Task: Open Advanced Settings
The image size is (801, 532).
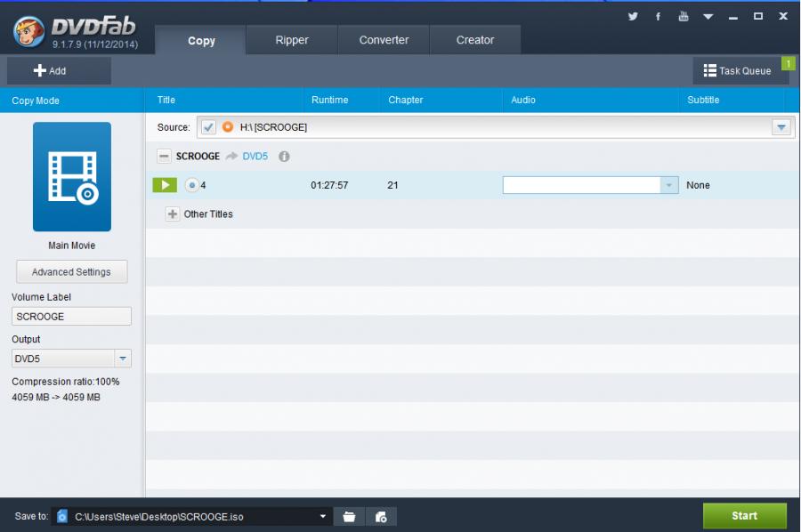Action: tap(71, 272)
